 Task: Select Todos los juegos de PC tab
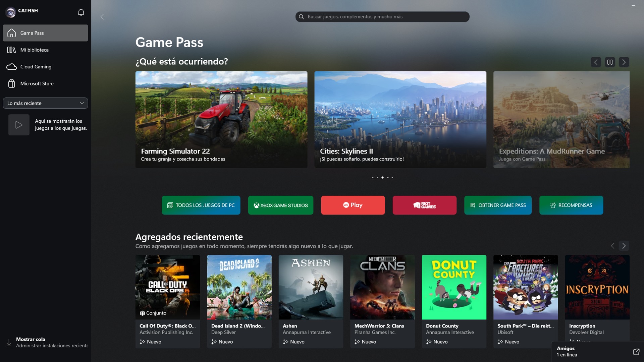[x=200, y=205]
